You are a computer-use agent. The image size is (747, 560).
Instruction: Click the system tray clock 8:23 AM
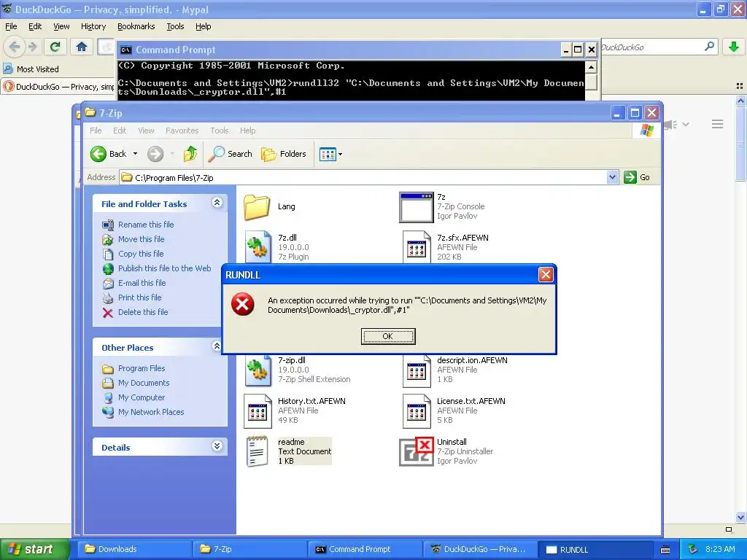[x=720, y=549]
